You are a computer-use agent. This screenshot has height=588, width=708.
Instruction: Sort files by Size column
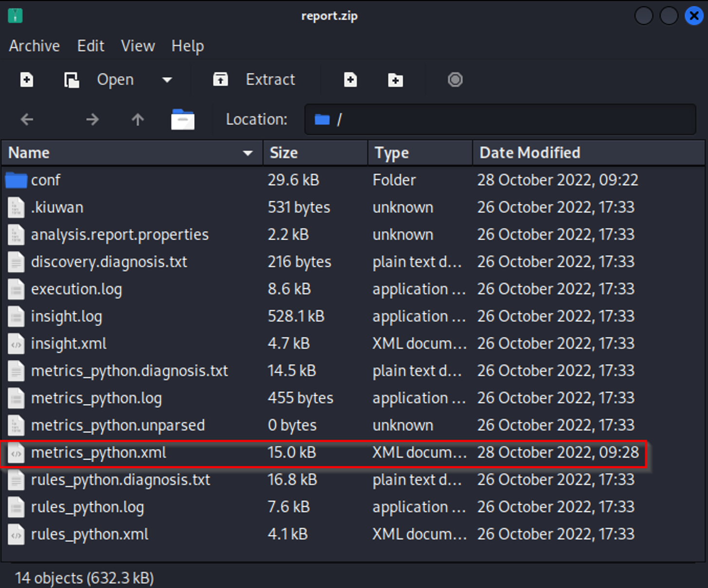tap(283, 153)
